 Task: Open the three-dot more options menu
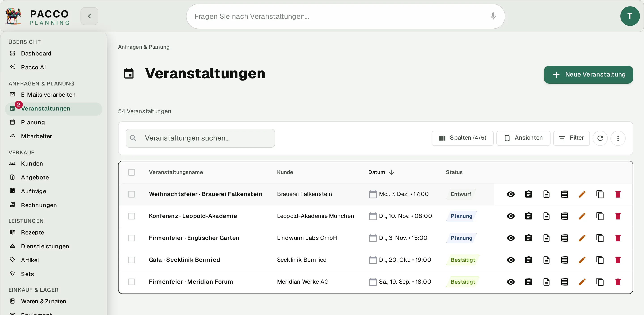[x=618, y=138]
